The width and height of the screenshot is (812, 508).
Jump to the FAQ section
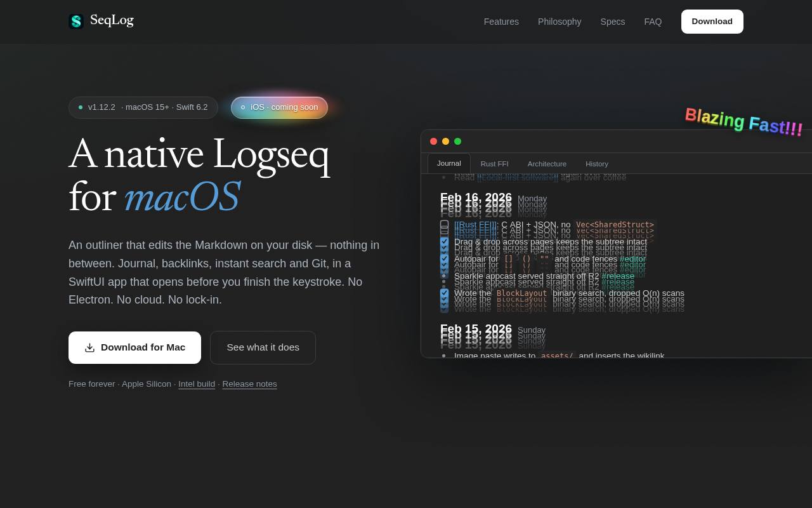pos(653,22)
